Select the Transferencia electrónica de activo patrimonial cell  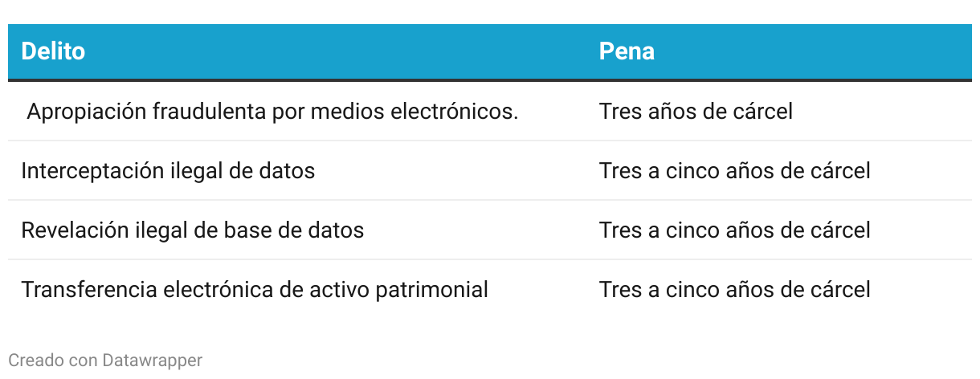[x=254, y=289]
